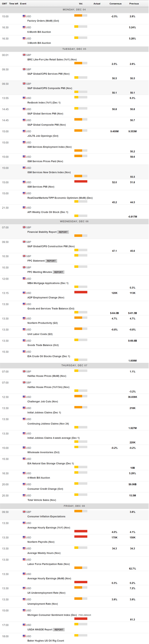Click the UK flag for Consumer Inflation Expectations

click(24, 512)
